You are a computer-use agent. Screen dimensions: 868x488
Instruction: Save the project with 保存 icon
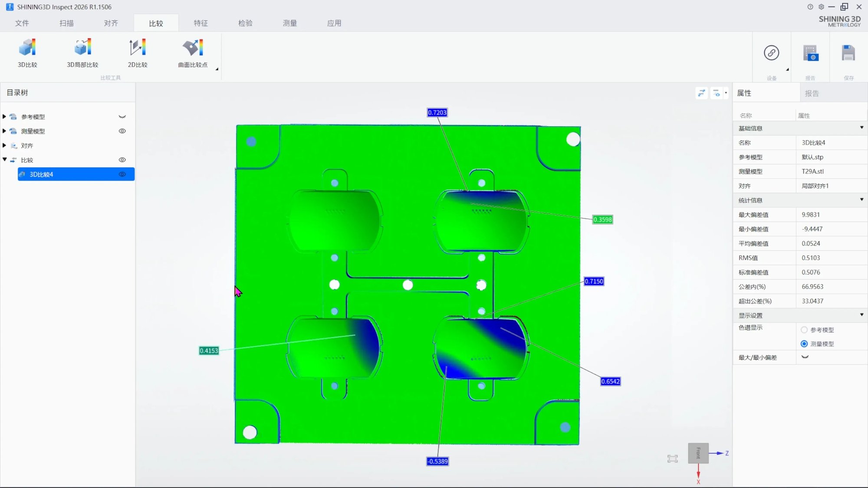pyautogui.click(x=848, y=53)
